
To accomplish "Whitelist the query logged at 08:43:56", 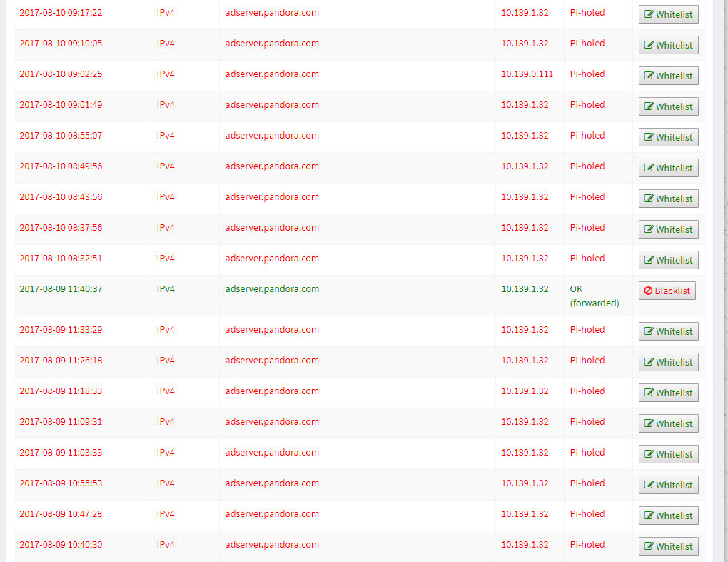I will click(x=668, y=199).
